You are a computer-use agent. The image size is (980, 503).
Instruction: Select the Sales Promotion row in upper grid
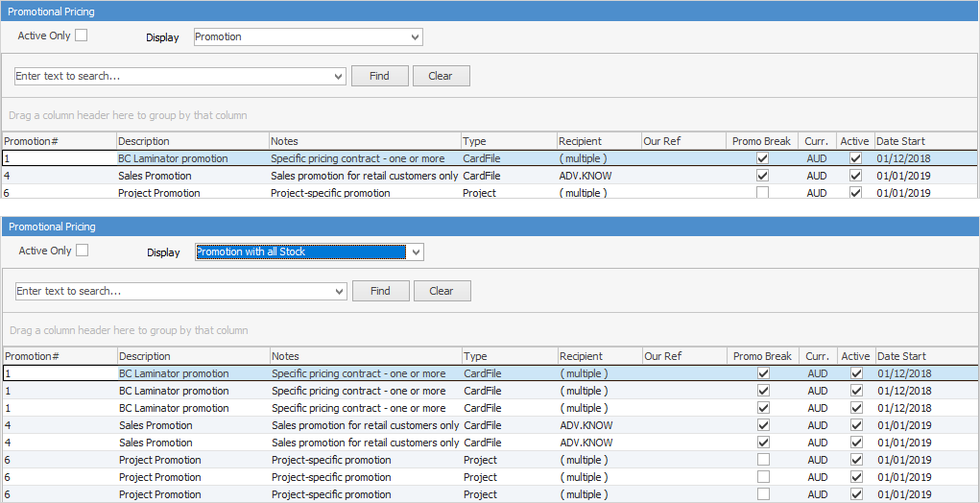[x=155, y=176]
